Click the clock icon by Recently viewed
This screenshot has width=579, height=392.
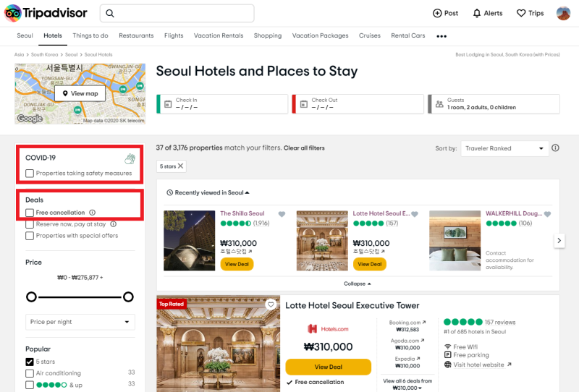[169, 192]
